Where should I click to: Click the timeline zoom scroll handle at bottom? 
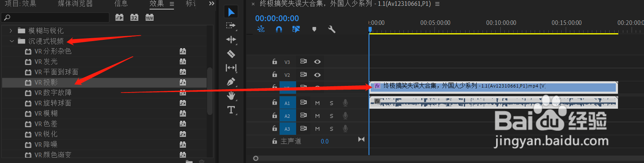click(x=256, y=158)
